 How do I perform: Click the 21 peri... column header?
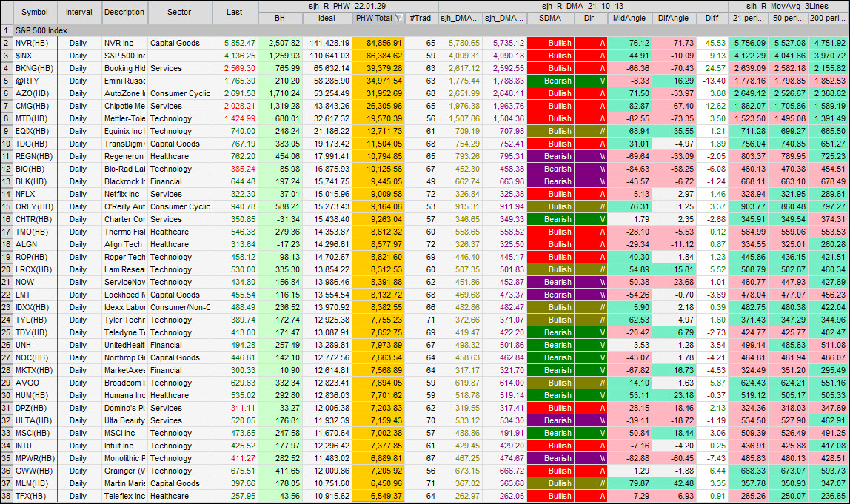(748, 18)
